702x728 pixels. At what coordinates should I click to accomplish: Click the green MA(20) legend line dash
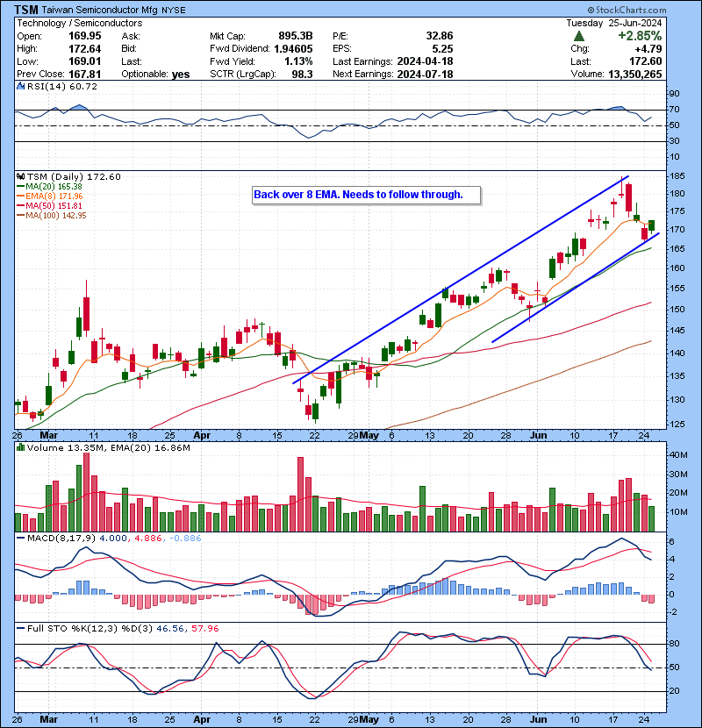click(x=20, y=187)
